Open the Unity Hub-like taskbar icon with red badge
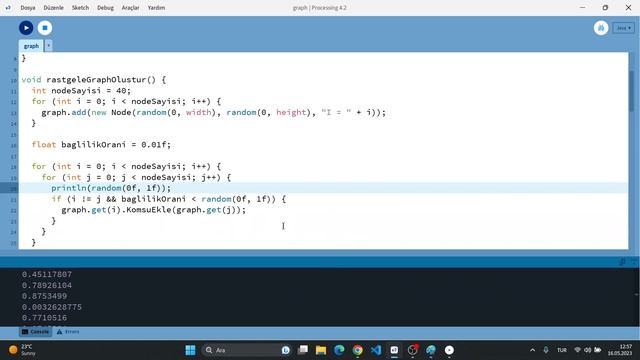Screen dimensions: 640x360 click(413, 350)
